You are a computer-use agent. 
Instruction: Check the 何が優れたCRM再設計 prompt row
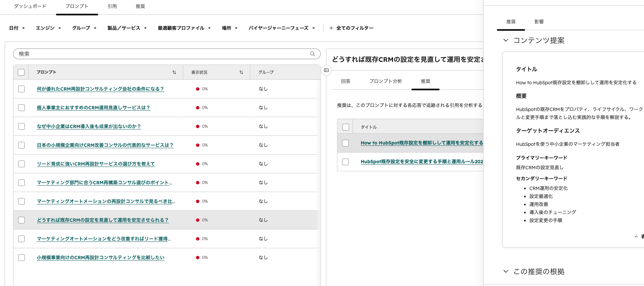tap(21, 89)
